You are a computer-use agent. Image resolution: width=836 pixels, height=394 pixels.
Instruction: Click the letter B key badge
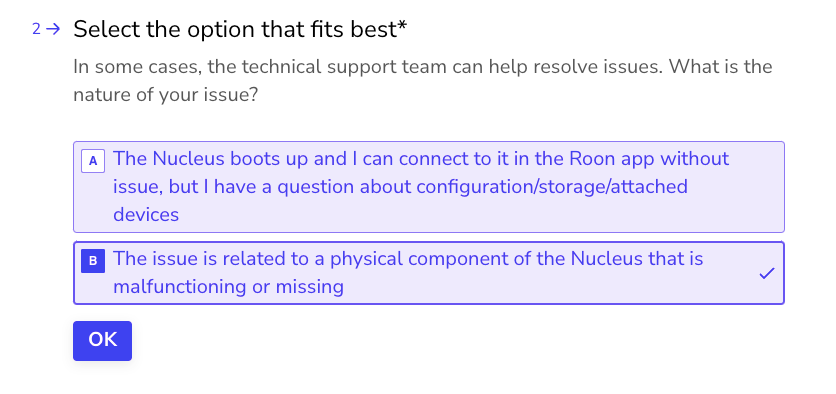coord(93,261)
